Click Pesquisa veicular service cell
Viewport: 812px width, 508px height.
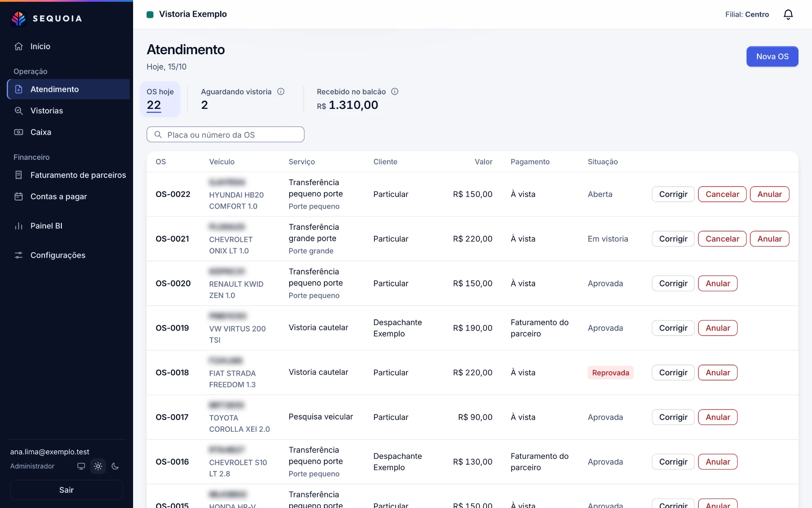pos(321,417)
